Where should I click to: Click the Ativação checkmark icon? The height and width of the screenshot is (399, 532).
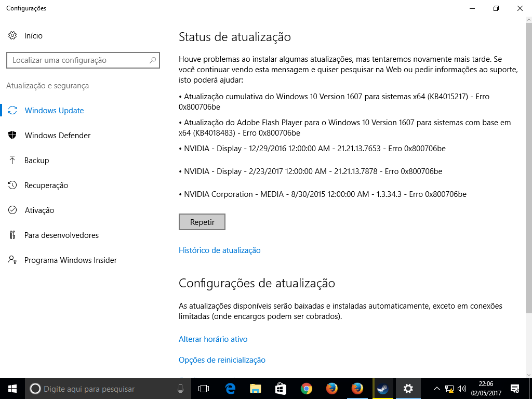pyautogui.click(x=12, y=210)
